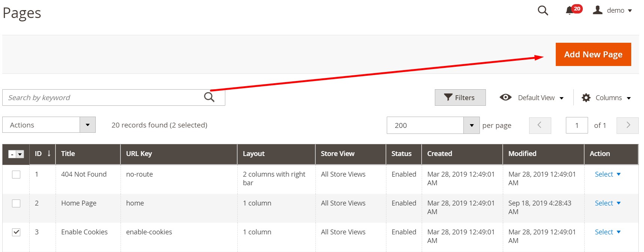Open notifications bell with 20 alerts
Image resolution: width=644 pixels, height=252 pixels.
point(570,10)
